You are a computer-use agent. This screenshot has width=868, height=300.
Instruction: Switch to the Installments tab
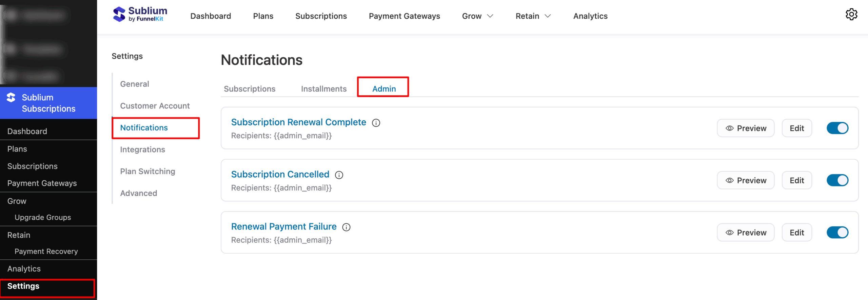(323, 88)
